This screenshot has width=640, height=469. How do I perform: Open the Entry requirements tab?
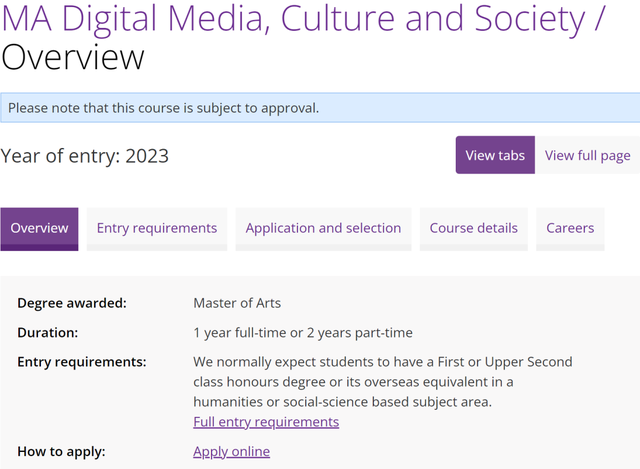[x=157, y=228]
